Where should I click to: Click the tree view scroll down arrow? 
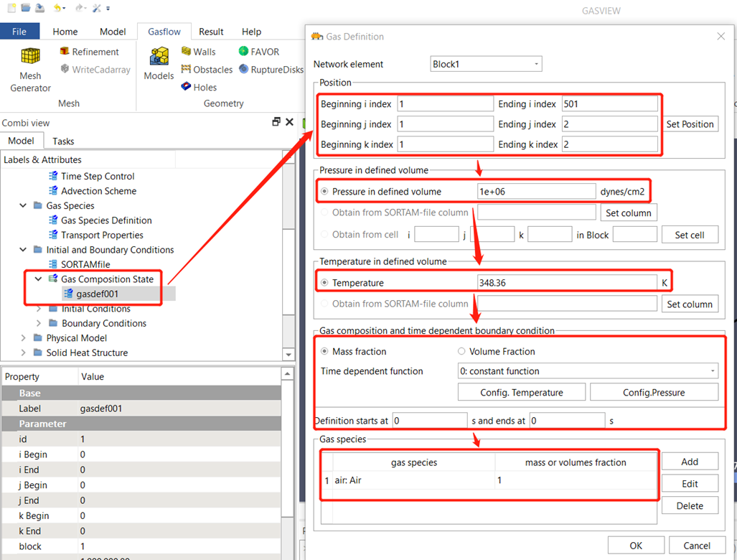click(x=288, y=354)
